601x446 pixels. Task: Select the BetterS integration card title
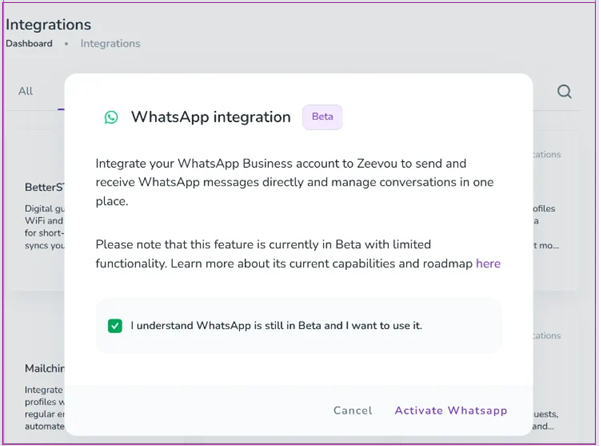click(x=44, y=187)
